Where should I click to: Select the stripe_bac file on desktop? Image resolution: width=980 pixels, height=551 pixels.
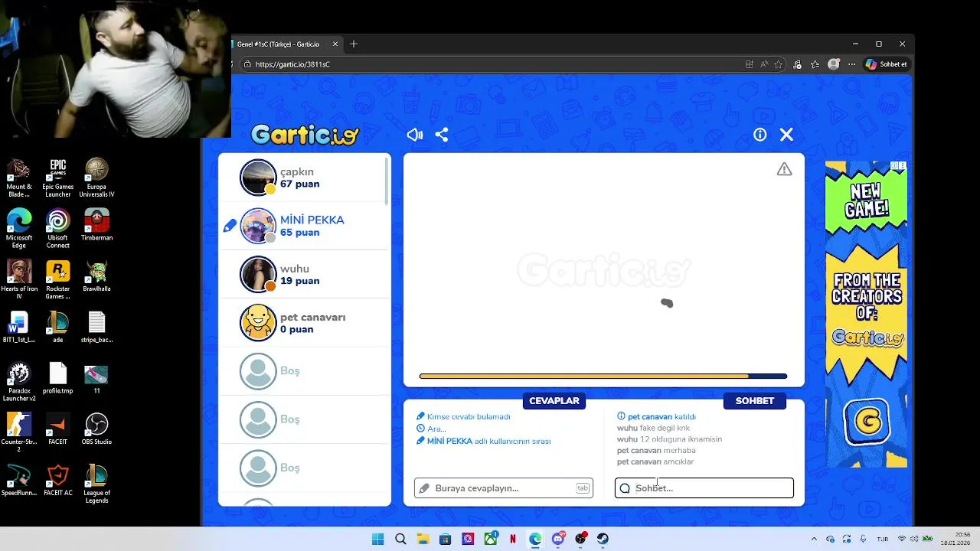point(96,327)
